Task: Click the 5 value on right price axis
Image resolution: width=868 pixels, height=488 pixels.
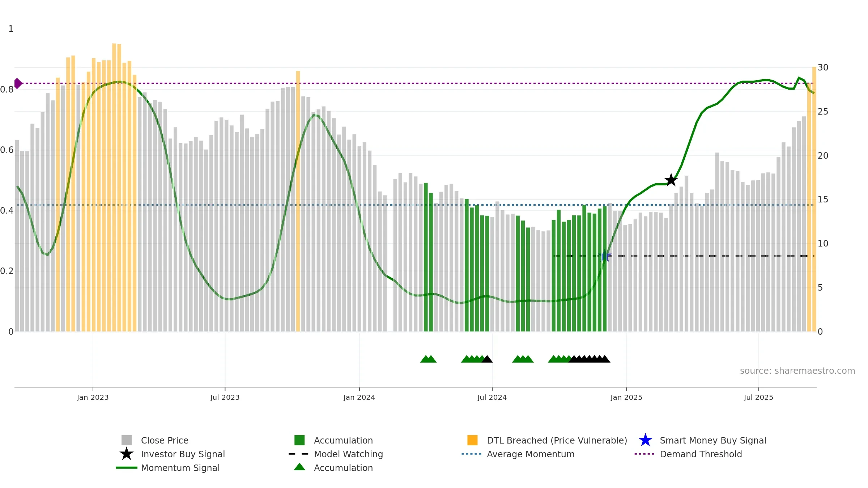Action: (x=820, y=288)
